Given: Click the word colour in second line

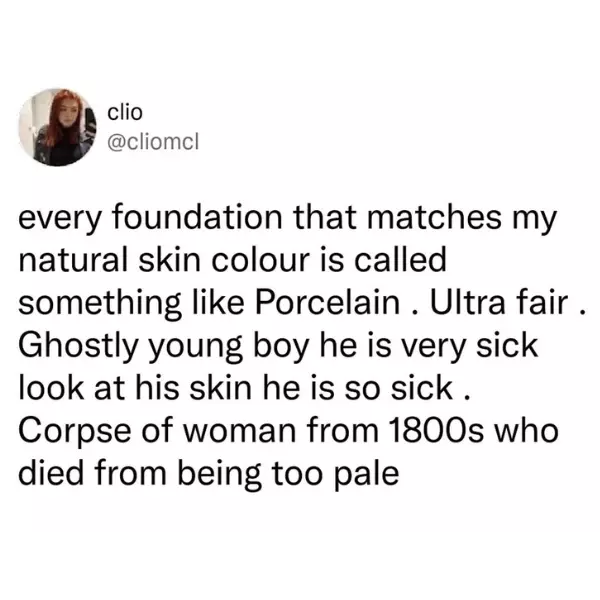Looking at the screenshot, I should [x=260, y=260].
